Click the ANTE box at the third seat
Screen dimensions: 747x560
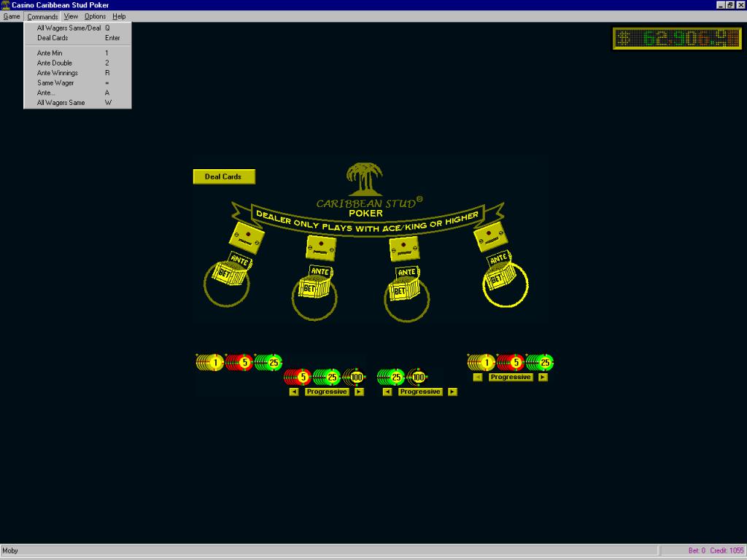407,272
